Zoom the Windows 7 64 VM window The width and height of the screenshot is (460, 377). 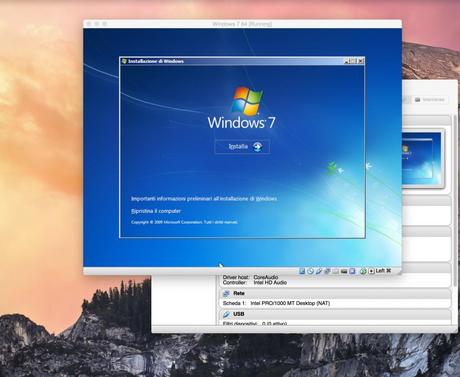(x=105, y=24)
